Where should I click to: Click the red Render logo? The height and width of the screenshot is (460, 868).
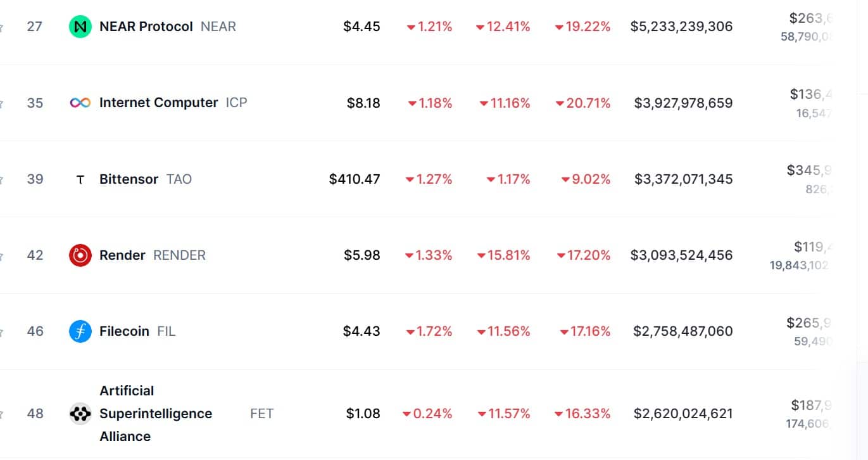(80, 255)
